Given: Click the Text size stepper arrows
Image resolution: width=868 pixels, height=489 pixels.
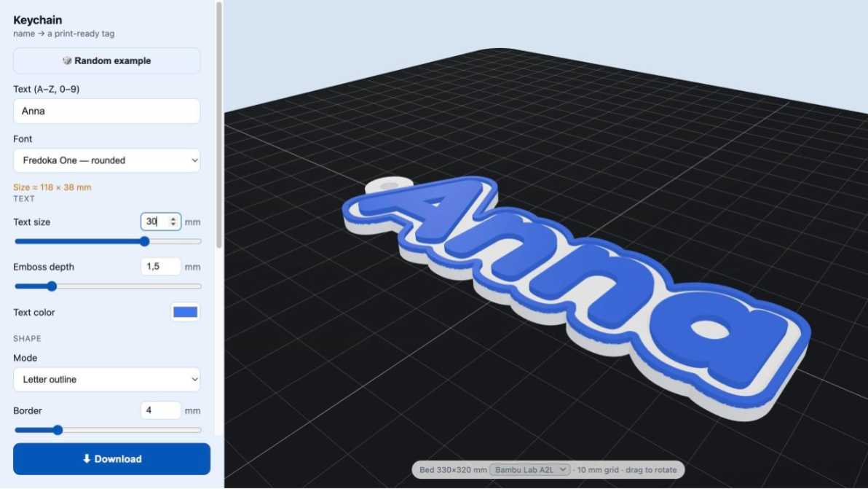Looking at the screenshot, I should [x=173, y=222].
